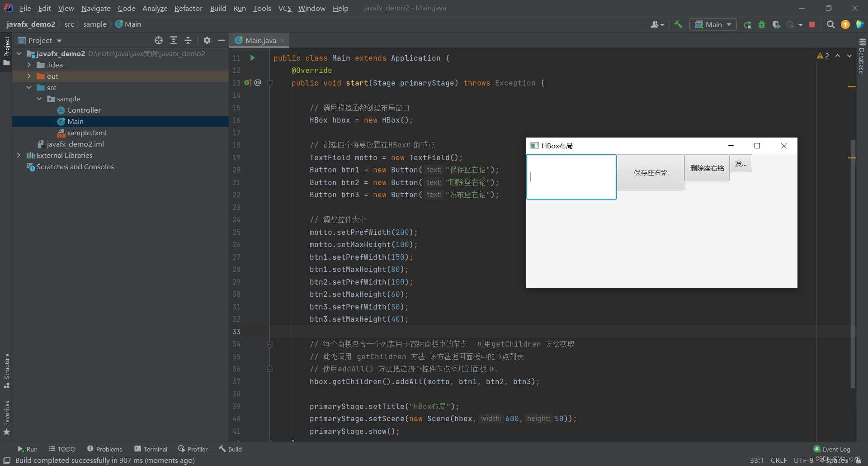Stop the running application (red square)
This screenshot has width=868, height=466.
click(812, 24)
